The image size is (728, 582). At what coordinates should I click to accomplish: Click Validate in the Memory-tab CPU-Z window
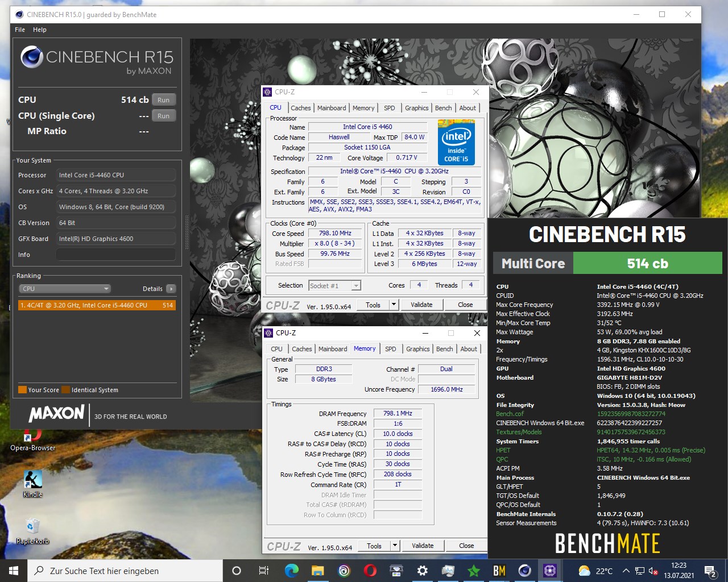coord(423,546)
